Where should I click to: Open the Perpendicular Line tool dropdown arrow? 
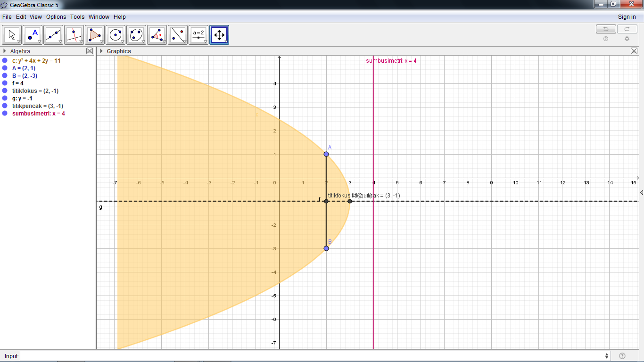80,41
